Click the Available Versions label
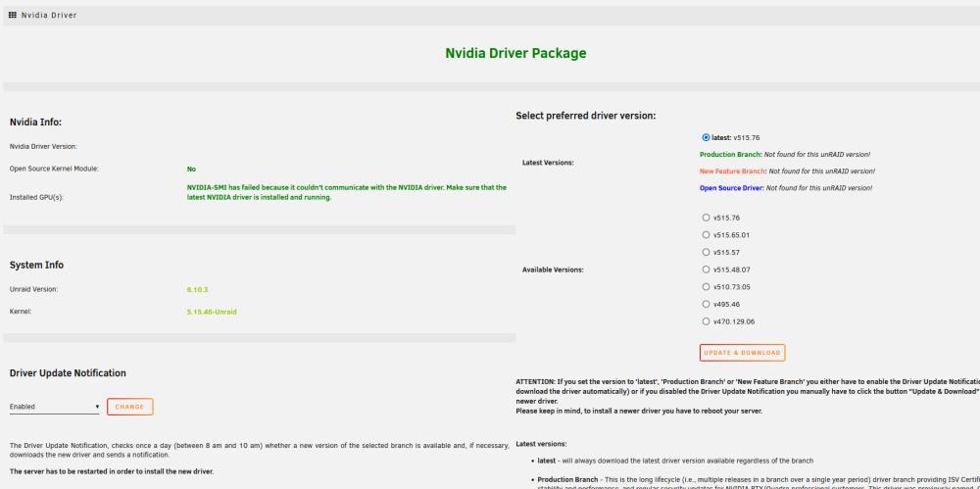 pyautogui.click(x=553, y=269)
